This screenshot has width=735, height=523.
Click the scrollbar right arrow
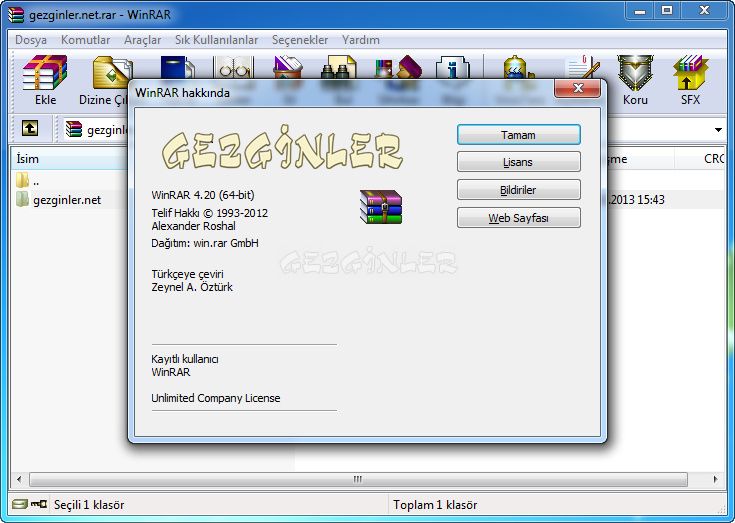(x=715, y=479)
